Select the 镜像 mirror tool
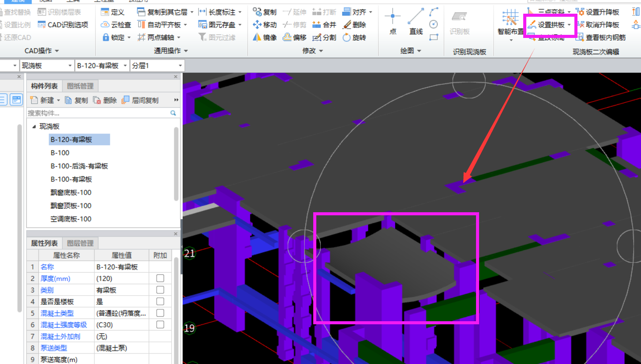Viewport: 641px width, 364px height. (265, 38)
